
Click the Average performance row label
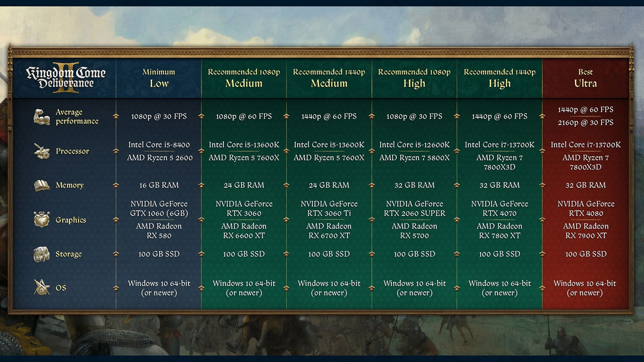77,117
